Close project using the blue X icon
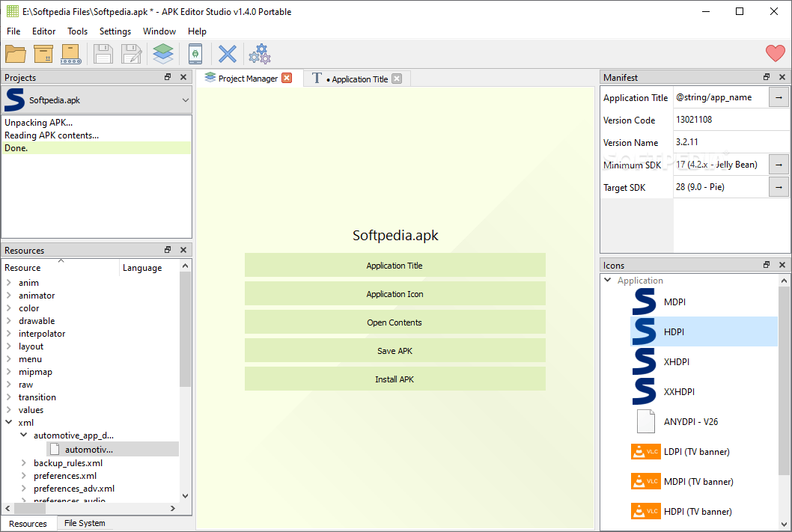 pyautogui.click(x=228, y=54)
